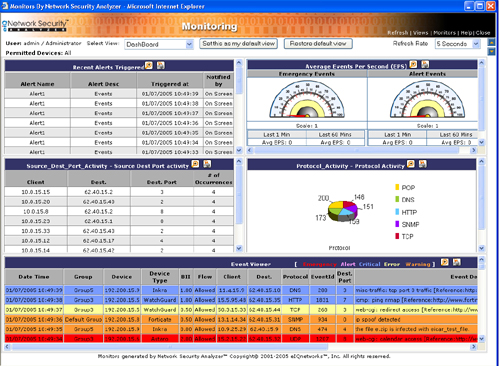Screen dimensions: 500x366
Task: Click the save icon on Recent Alerts Triggered panel
Action: point(161,65)
